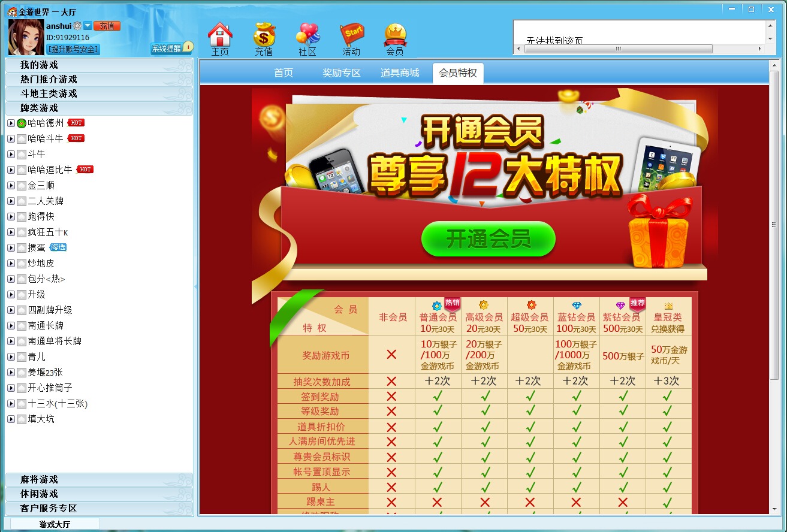Click the orange 充值 button beside username
Viewport: 787px width, 532px height.
pos(107,26)
